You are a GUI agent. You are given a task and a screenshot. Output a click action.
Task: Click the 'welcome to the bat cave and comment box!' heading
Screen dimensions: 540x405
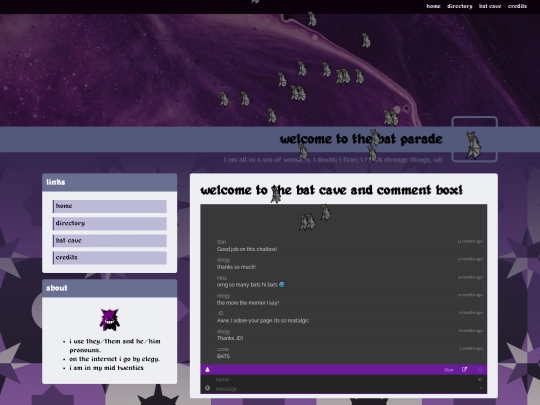click(332, 190)
